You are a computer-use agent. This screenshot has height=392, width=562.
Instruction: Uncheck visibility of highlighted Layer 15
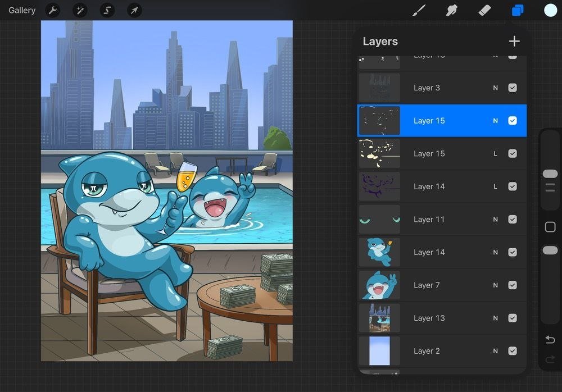tap(513, 121)
